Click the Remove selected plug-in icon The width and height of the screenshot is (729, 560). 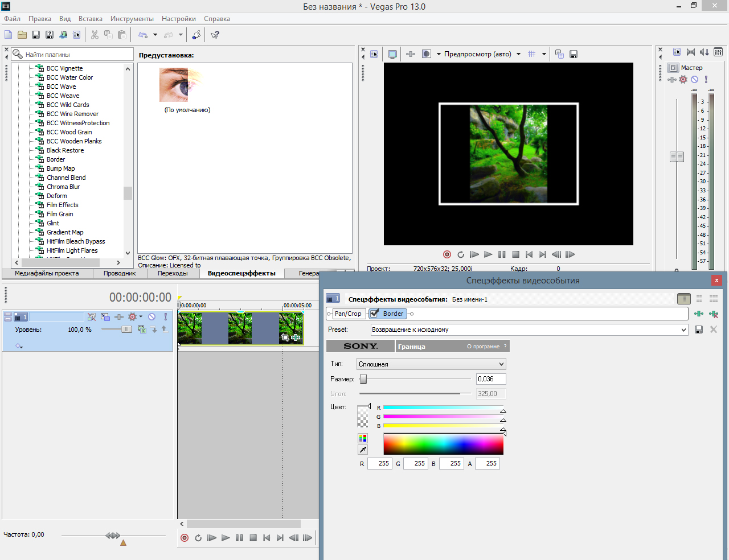[713, 314]
